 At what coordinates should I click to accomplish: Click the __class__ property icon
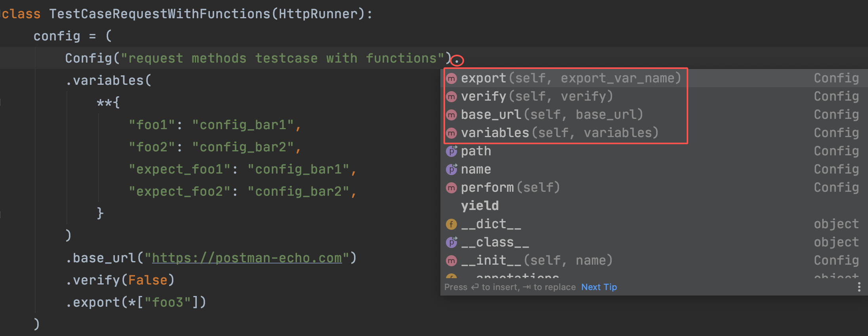point(451,242)
